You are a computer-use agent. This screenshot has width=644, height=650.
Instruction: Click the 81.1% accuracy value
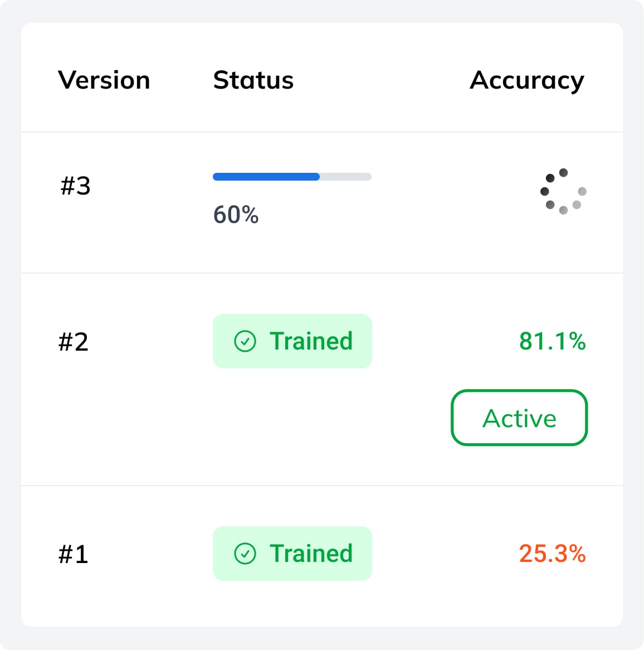(552, 342)
